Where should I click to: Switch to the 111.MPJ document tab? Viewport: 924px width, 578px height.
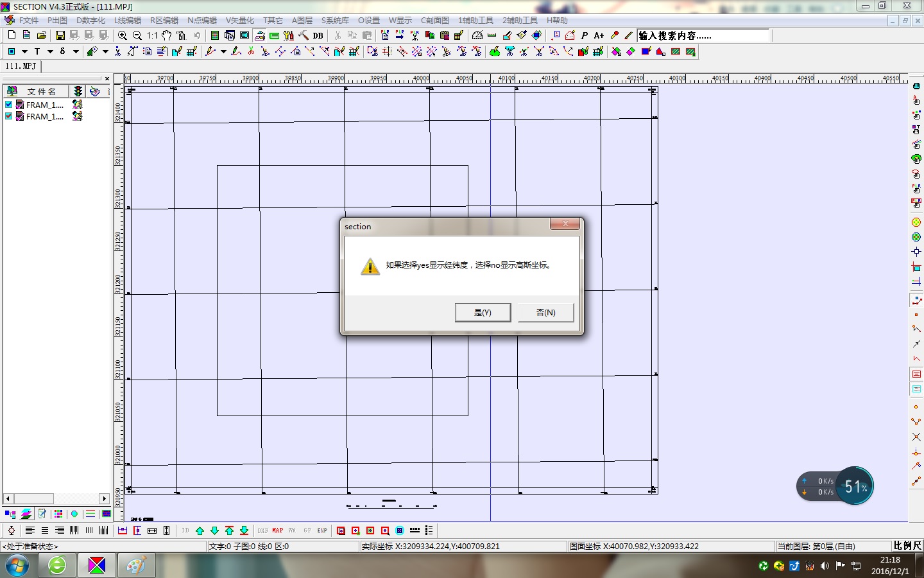click(x=21, y=66)
